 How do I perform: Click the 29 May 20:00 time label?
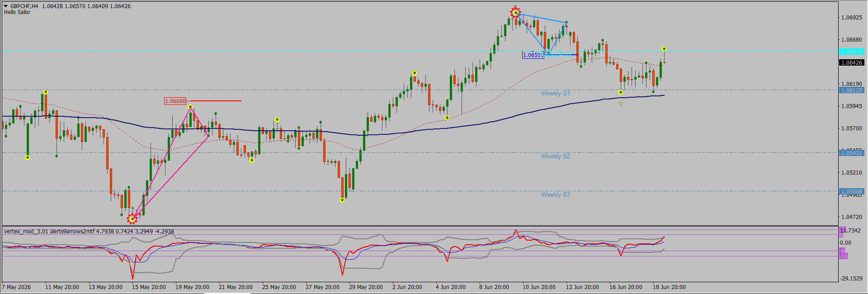click(366, 287)
